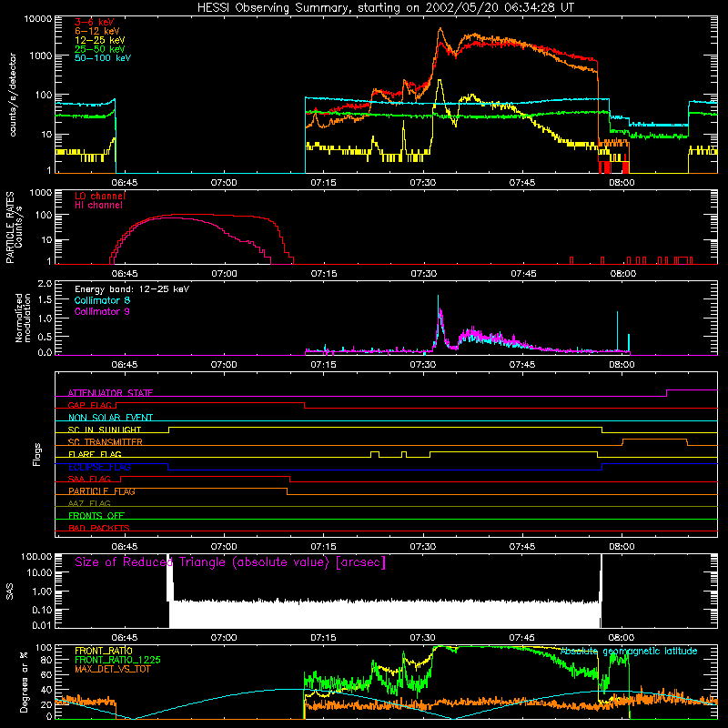Select the LO channel legend label

(100, 196)
